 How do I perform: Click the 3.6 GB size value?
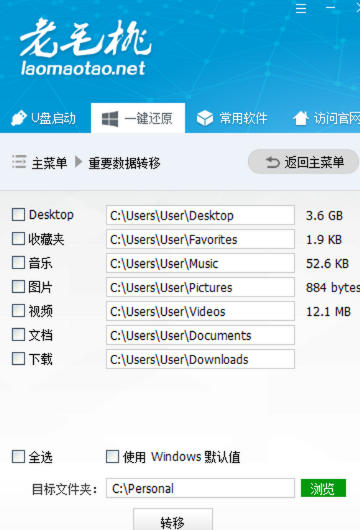click(324, 216)
